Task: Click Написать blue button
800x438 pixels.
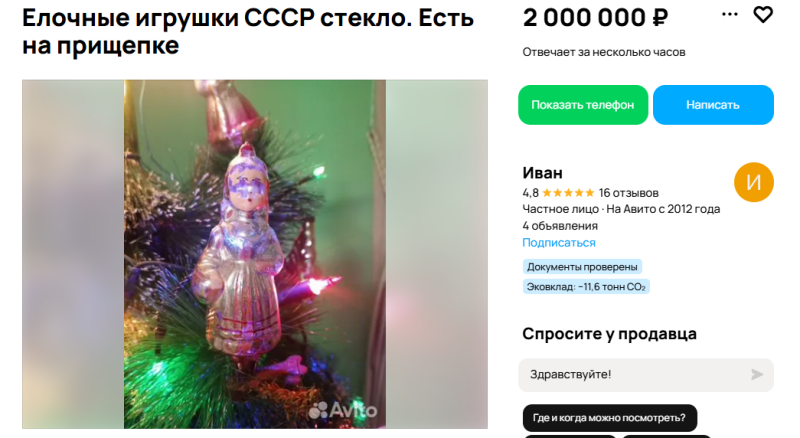Action: click(713, 105)
